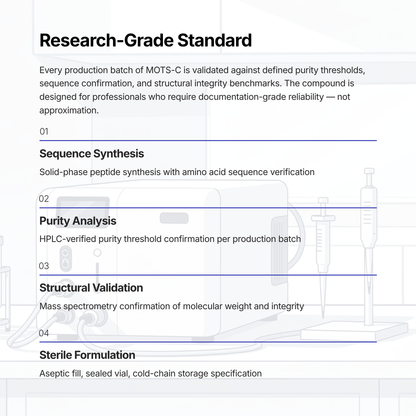Click the HPLC-verified purity description text
The width and height of the screenshot is (416, 416).
(x=170, y=239)
